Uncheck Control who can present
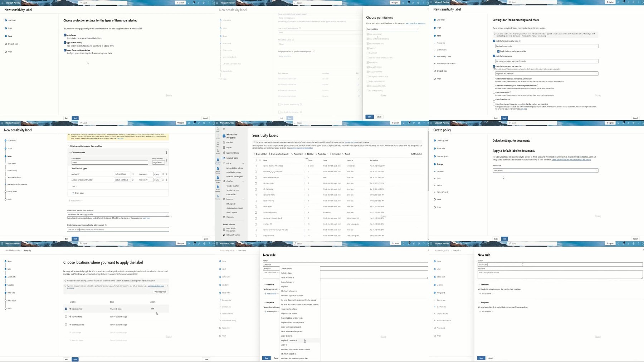The height and width of the screenshot is (362, 644). point(494,56)
